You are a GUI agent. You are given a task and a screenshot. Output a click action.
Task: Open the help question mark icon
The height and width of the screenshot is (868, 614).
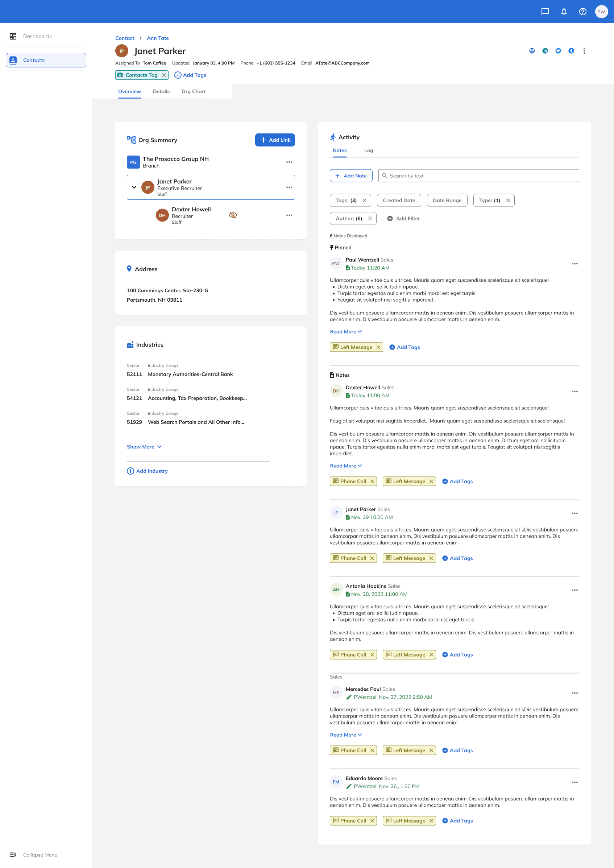click(x=582, y=12)
